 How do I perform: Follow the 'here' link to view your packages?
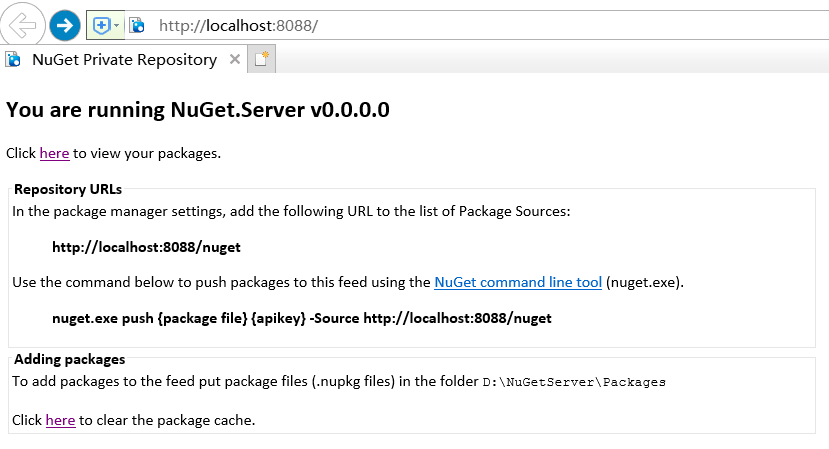54,153
